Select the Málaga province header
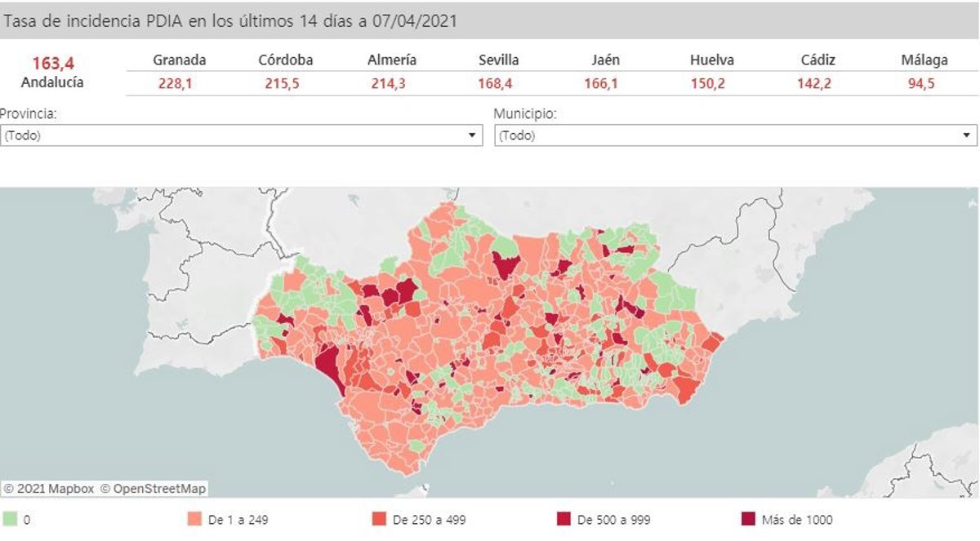This screenshot has width=980, height=541. click(924, 60)
